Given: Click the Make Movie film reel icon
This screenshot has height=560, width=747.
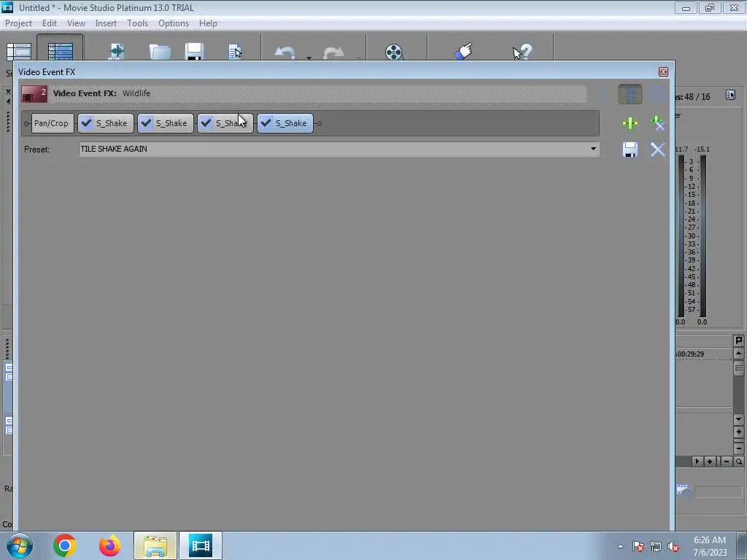Looking at the screenshot, I should 394,52.
